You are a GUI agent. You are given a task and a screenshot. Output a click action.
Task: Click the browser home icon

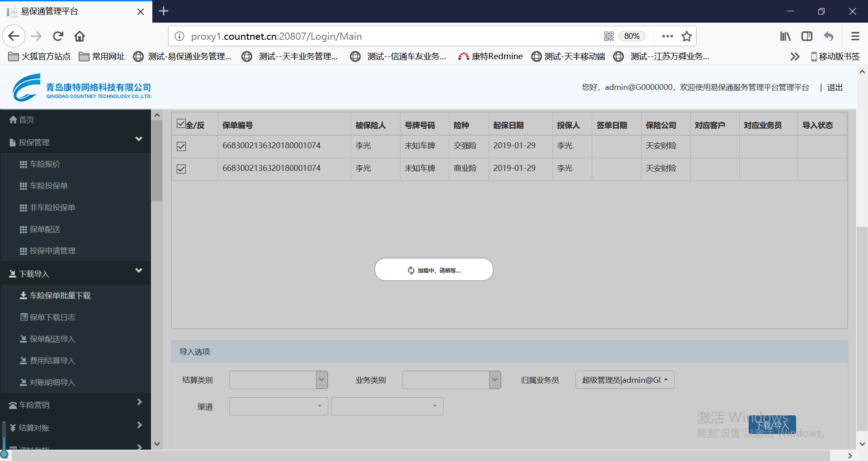(80, 36)
